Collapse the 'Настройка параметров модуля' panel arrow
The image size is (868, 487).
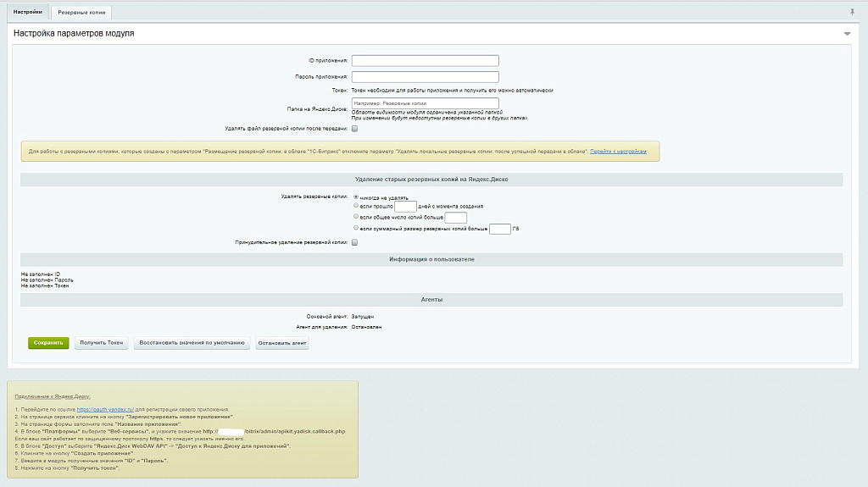pos(847,34)
